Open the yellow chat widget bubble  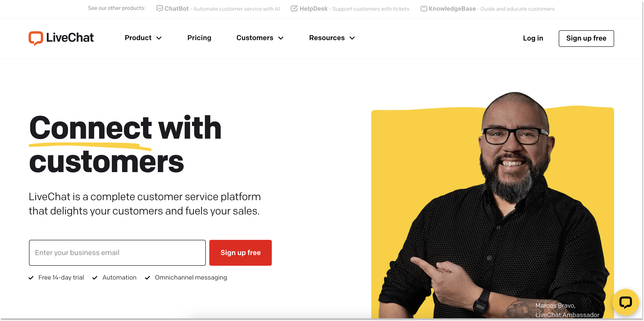(x=625, y=302)
